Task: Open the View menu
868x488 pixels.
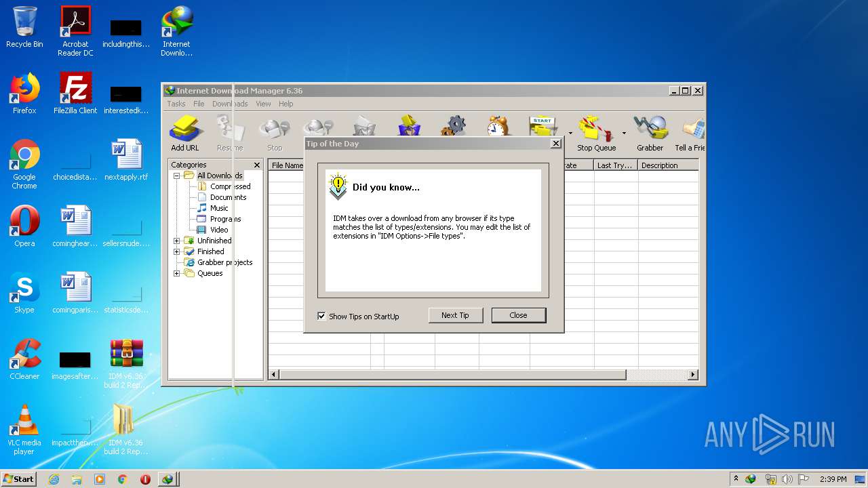Action: 263,104
